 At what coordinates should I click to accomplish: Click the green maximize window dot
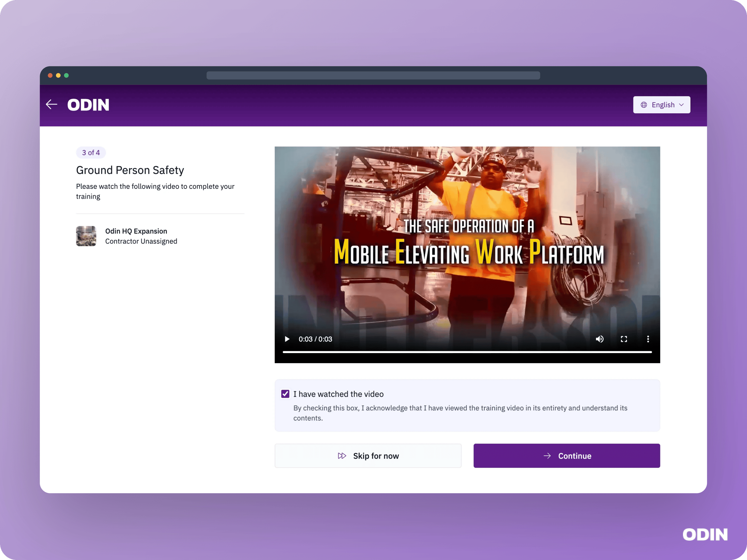click(x=66, y=75)
